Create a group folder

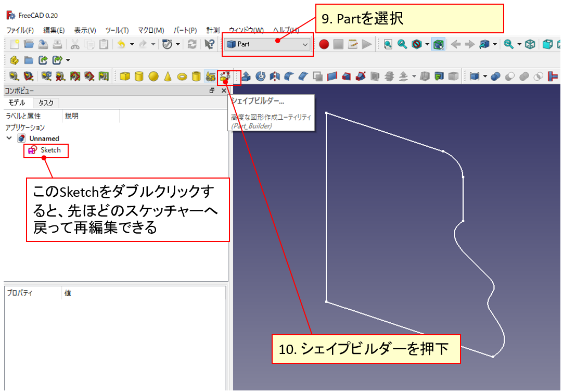point(29,60)
